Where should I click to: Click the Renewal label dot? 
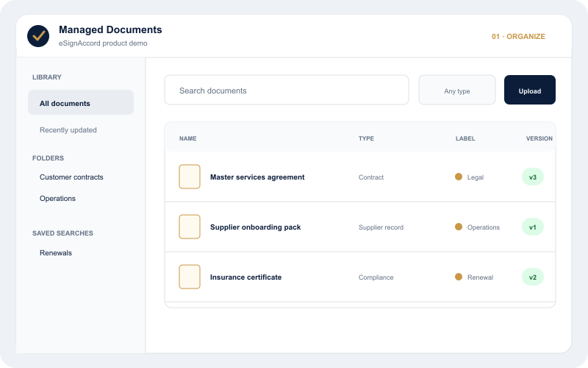458,277
